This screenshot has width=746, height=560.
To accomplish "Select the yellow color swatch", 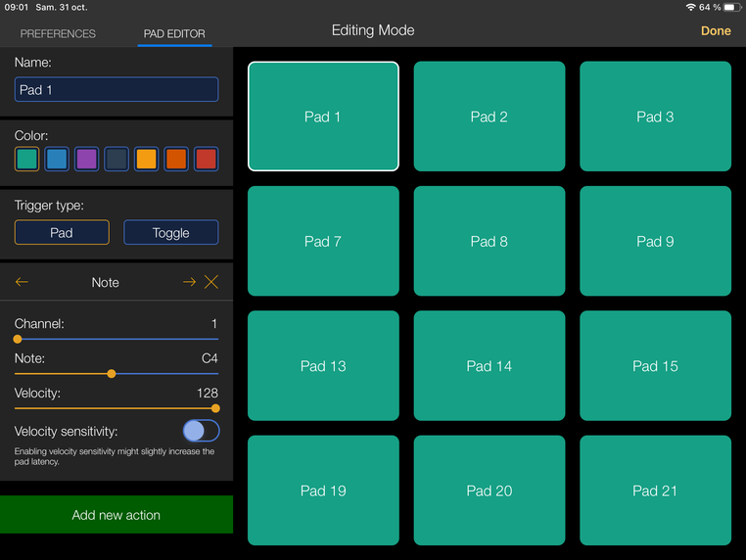I will (x=146, y=159).
